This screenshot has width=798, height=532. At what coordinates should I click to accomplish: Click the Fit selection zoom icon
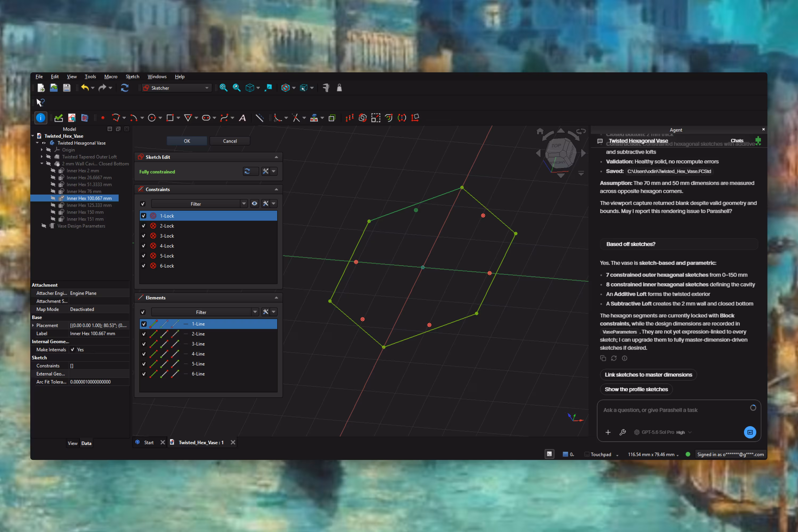[x=236, y=88]
